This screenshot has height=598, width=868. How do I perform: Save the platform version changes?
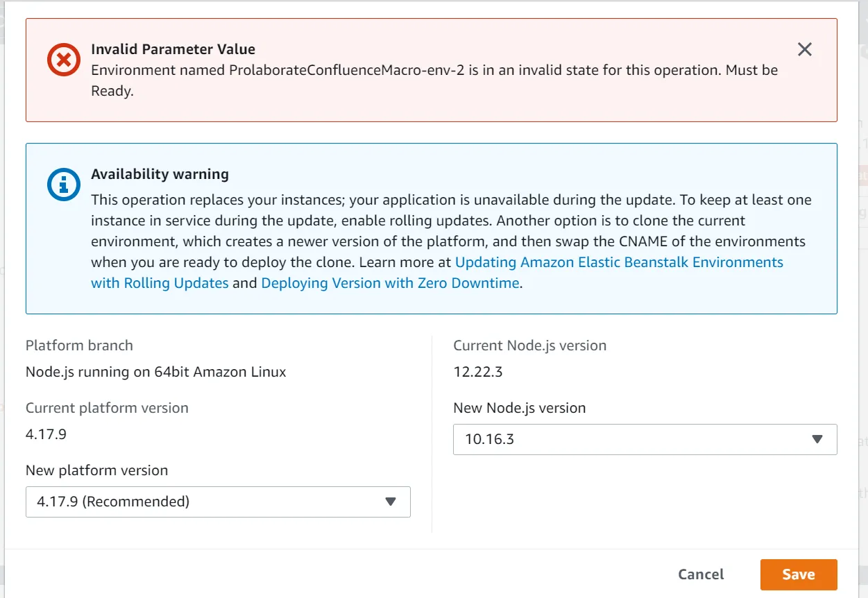pos(798,574)
